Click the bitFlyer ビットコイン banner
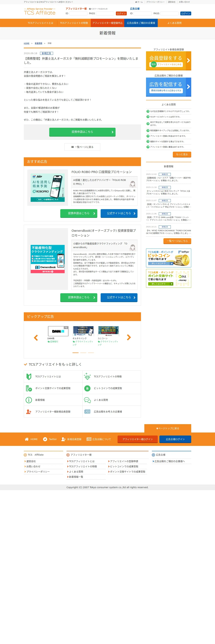The height and width of the screenshot is (644, 215). coord(168,258)
